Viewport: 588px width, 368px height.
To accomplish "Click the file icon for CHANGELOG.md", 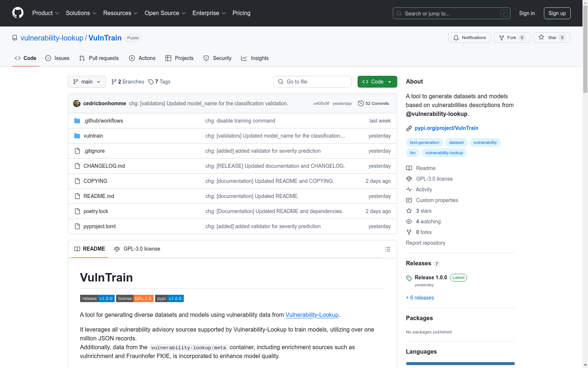I will [x=77, y=166].
